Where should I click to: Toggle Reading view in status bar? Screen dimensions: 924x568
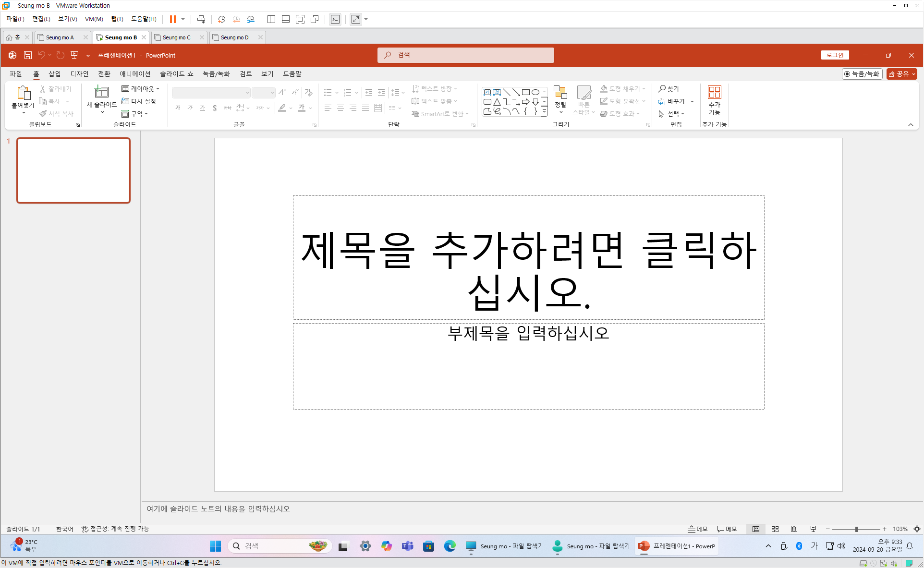(794, 529)
